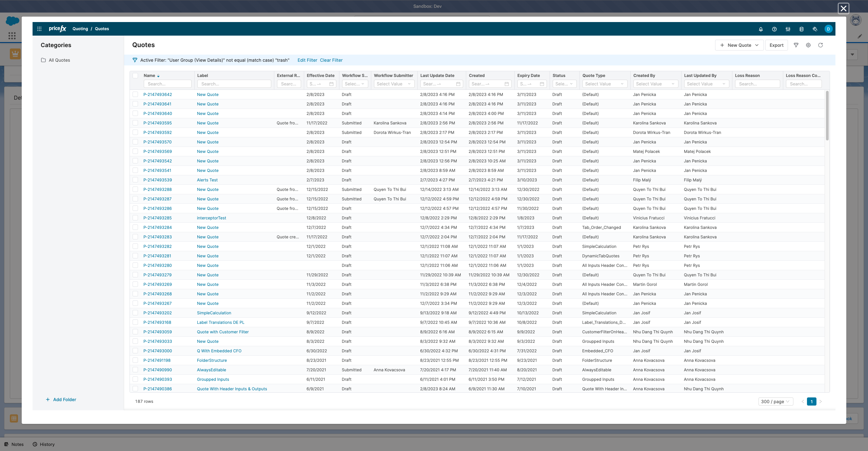Open the administration wrench icon
The height and width of the screenshot is (451, 868).
[815, 29]
